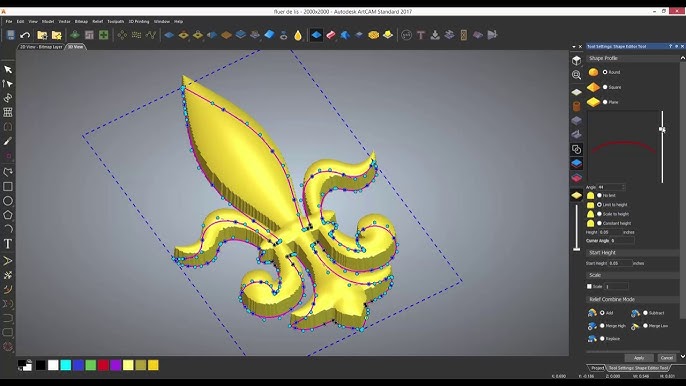Choose Subtract relief combine mode

pos(645,313)
